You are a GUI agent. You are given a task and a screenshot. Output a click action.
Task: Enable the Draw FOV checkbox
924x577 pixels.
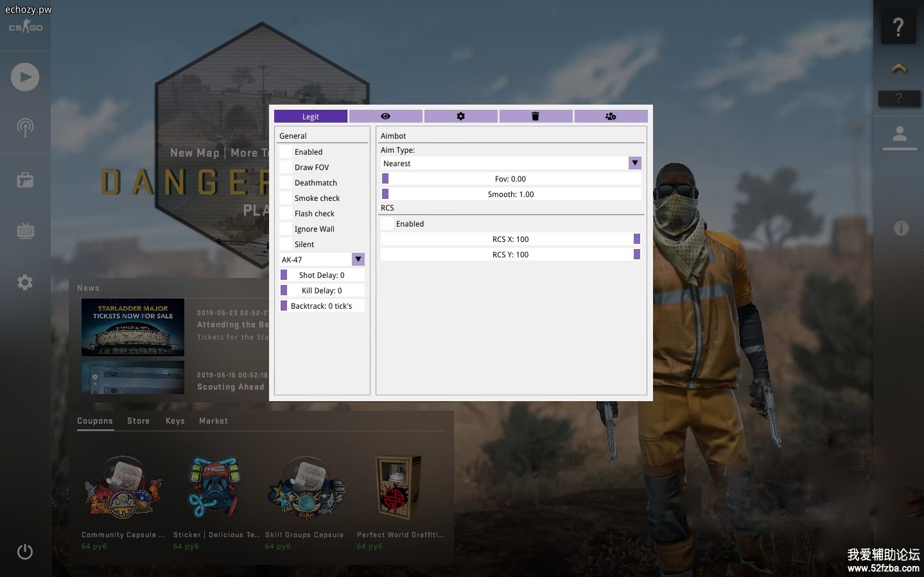tap(286, 167)
